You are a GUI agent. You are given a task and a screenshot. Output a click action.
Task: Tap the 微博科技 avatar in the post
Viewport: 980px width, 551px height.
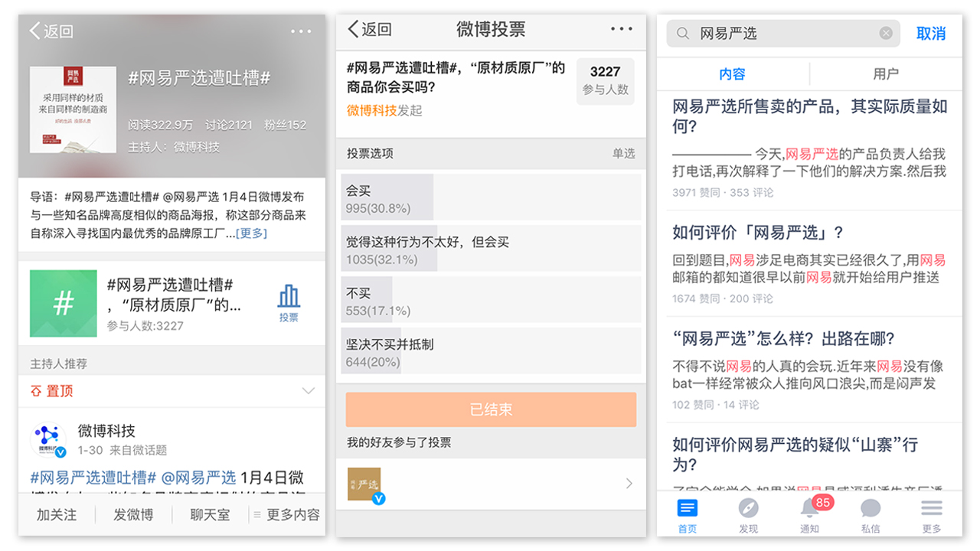[x=48, y=439]
